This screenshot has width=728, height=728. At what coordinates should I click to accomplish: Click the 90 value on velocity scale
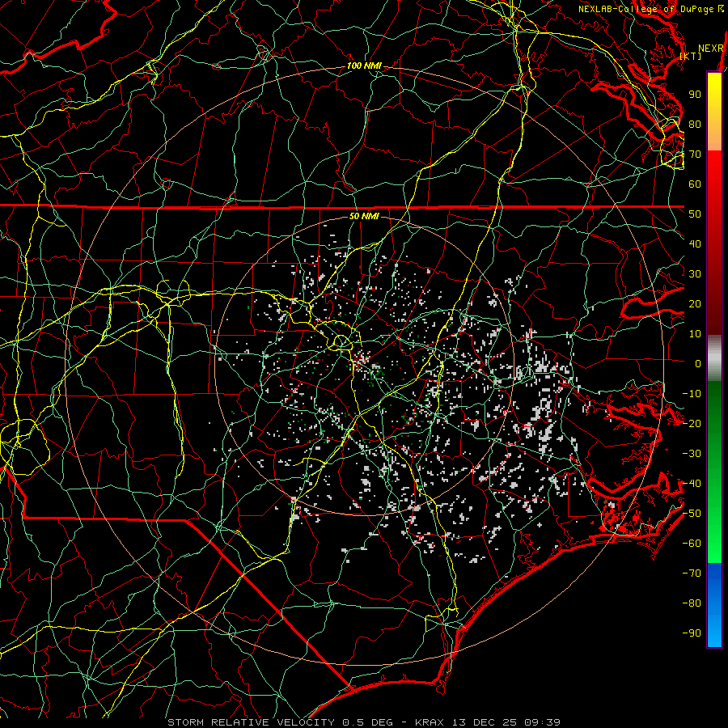pos(695,95)
